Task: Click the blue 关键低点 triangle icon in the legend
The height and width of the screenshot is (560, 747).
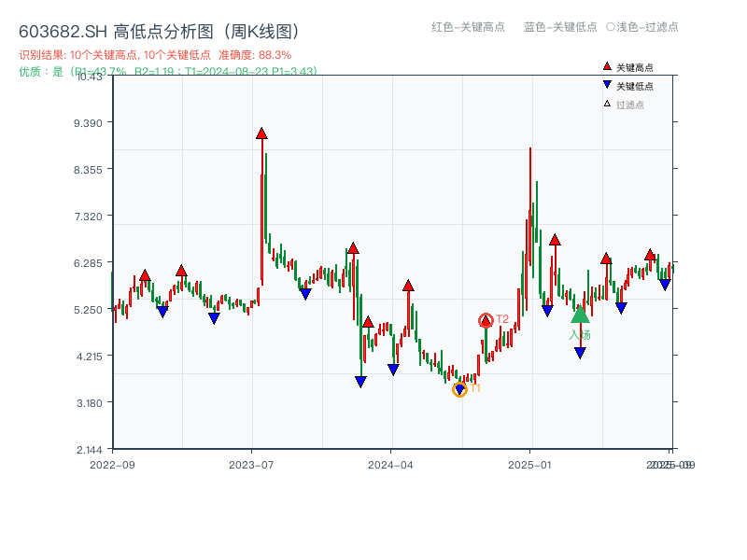Action: pos(607,84)
